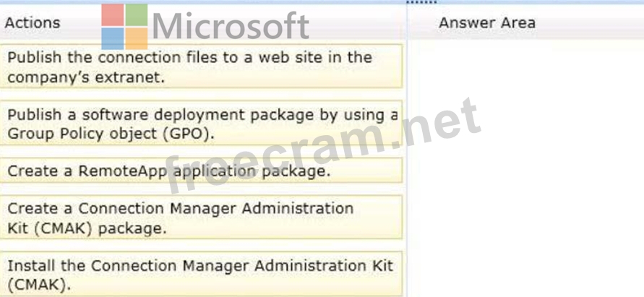Click the Answer Area column header
Viewport: 644px width, 297px height.
tap(487, 22)
